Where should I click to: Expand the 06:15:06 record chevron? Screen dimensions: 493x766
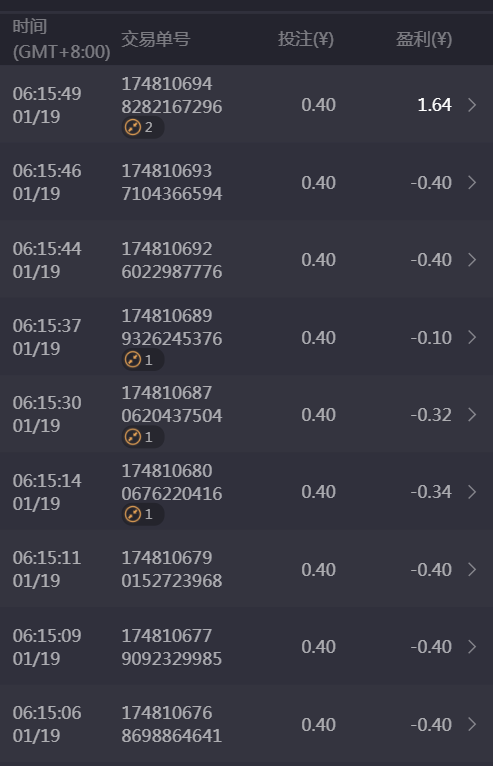tap(472, 724)
